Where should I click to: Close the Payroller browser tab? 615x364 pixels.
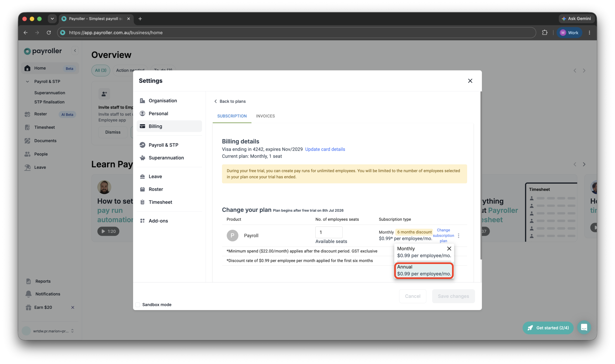[x=128, y=19]
